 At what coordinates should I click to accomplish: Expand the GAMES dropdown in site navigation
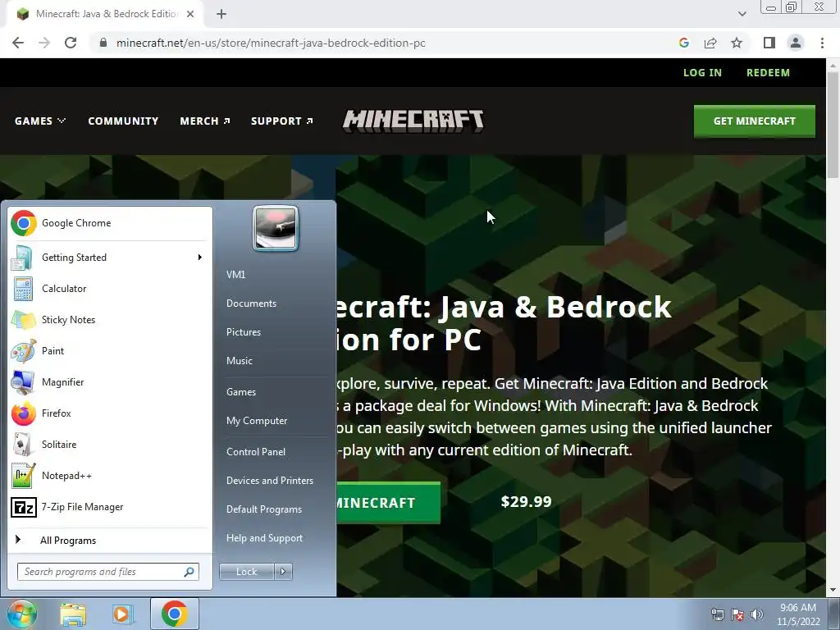40,121
